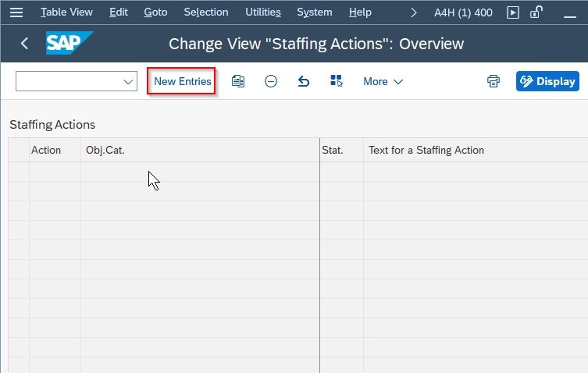Image resolution: width=588 pixels, height=373 pixels.
Task: Open the command field dropdown arrow
Action: point(128,81)
